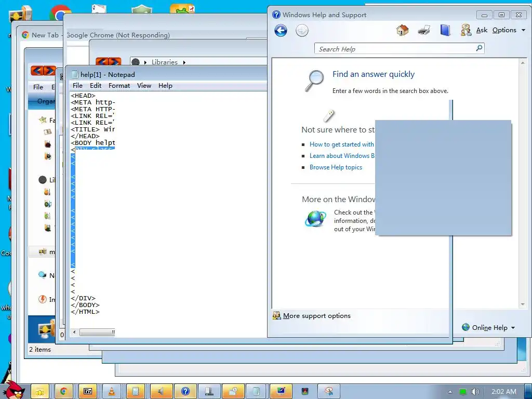Click Notepad horizontal scrollbar thumb

tap(97, 332)
